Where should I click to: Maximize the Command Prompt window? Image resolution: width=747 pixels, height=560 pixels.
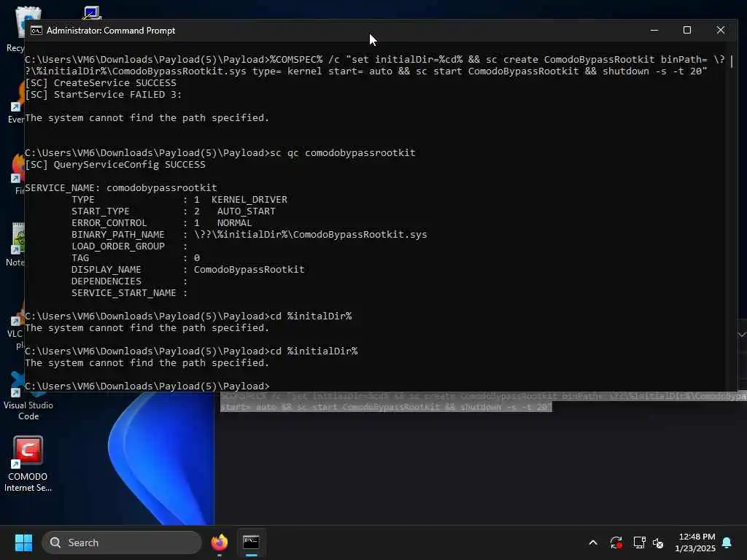[687, 31]
